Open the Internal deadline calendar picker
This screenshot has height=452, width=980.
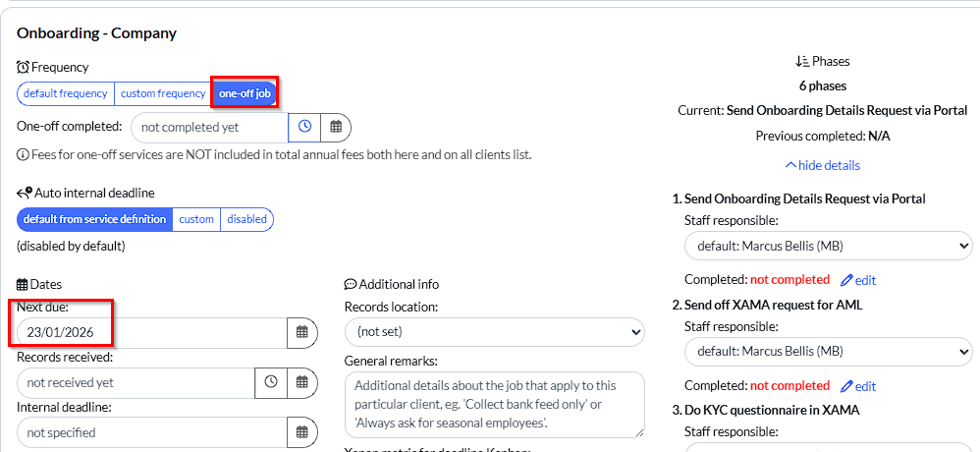click(x=302, y=432)
